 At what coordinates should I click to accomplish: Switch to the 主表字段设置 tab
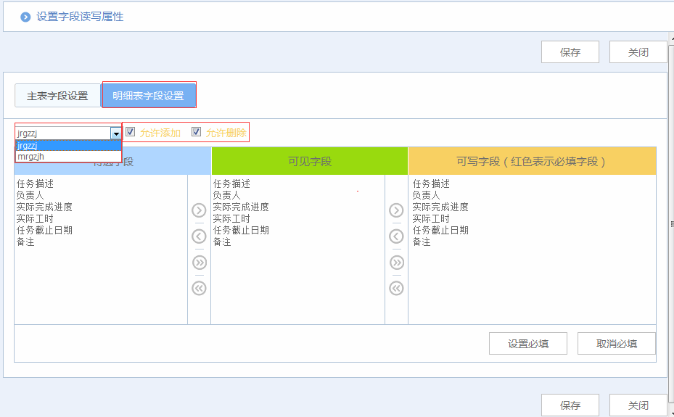pyautogui.click(x=57, y=96)
